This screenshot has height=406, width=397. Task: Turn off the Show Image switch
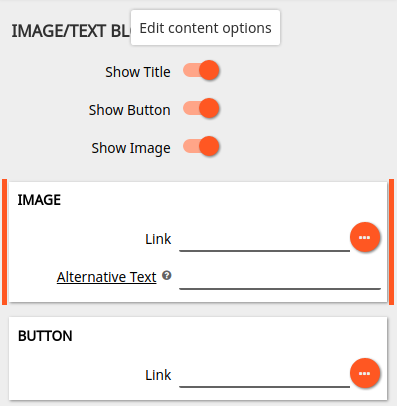tap(201, 146)
